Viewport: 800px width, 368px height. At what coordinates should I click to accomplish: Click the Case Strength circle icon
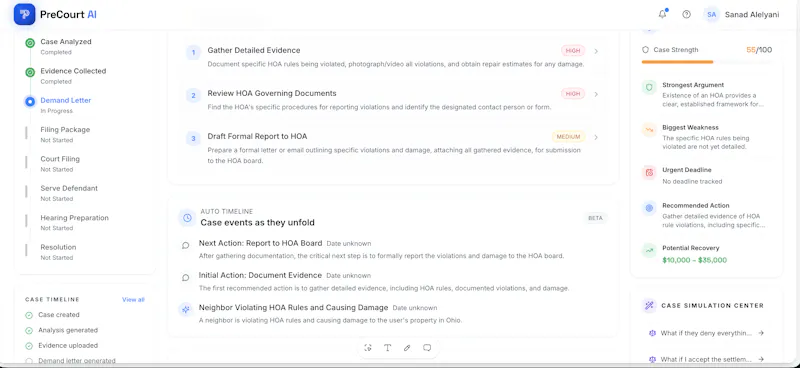click(x=645, y=50)
